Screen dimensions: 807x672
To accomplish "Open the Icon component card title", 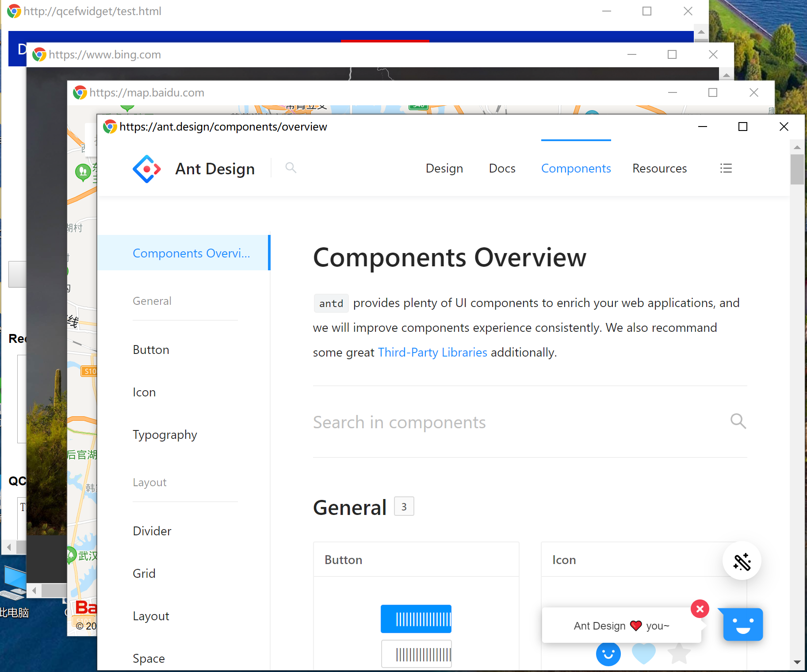I will (x=564, y=560).
